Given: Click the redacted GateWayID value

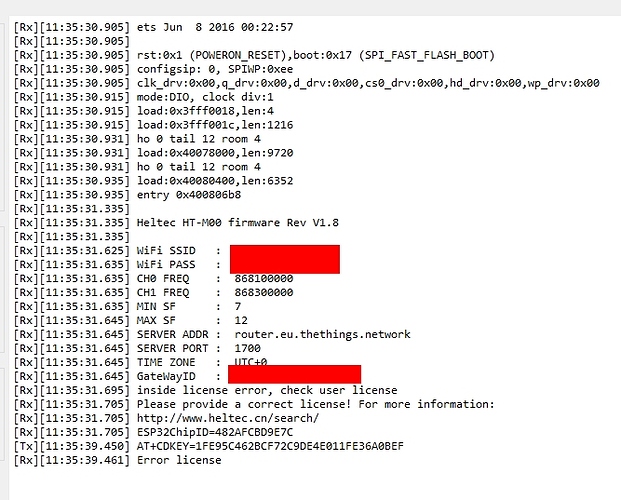Looking at the screenshot, I should [x=294, y=375].
